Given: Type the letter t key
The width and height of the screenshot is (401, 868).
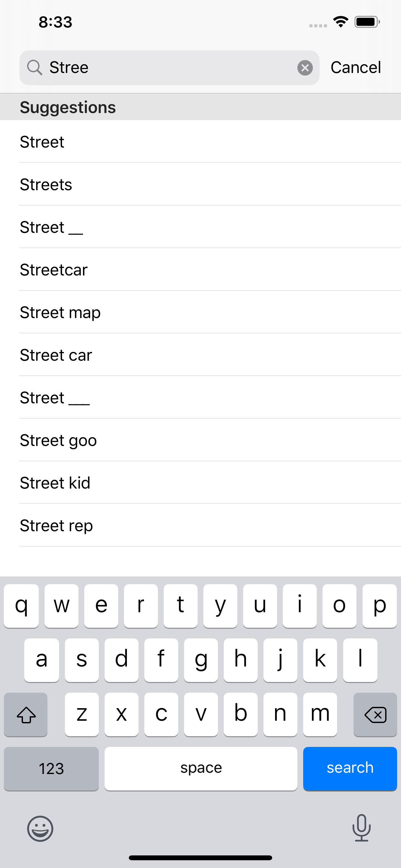Looking at the screenshot, I should click(180, 605).
